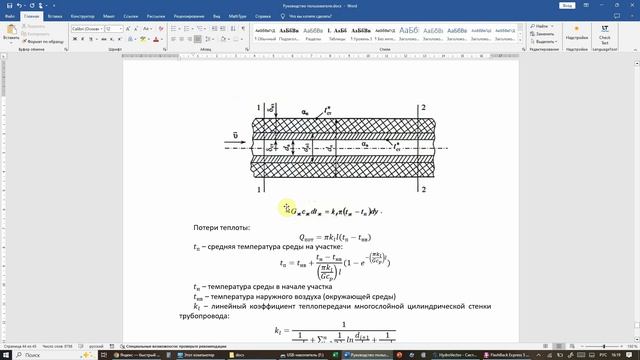The height and width of the screenshot is (360, 640).
Task: Apply Format Painter (Формат по образцу)
Action: 43,41
